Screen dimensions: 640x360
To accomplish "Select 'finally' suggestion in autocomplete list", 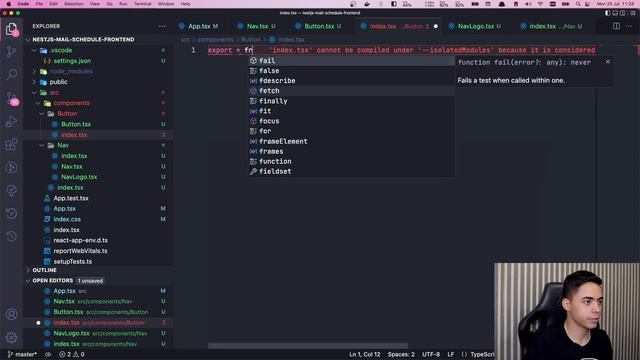I will coord(351,101).
